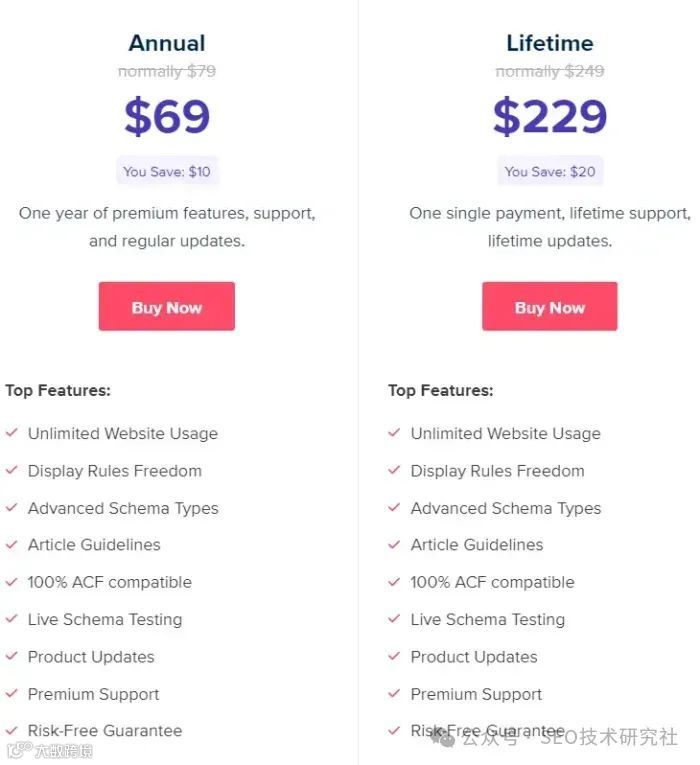
Task: Click checkmark beside Annual Advanced Schema Types
Action: [12, 508]
